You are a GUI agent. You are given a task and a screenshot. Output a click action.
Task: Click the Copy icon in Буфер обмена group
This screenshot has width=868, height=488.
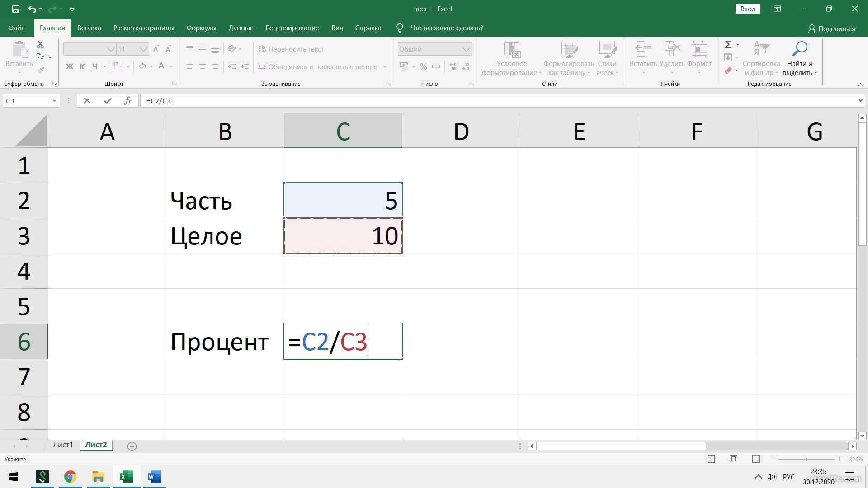(x=40, y=57)
